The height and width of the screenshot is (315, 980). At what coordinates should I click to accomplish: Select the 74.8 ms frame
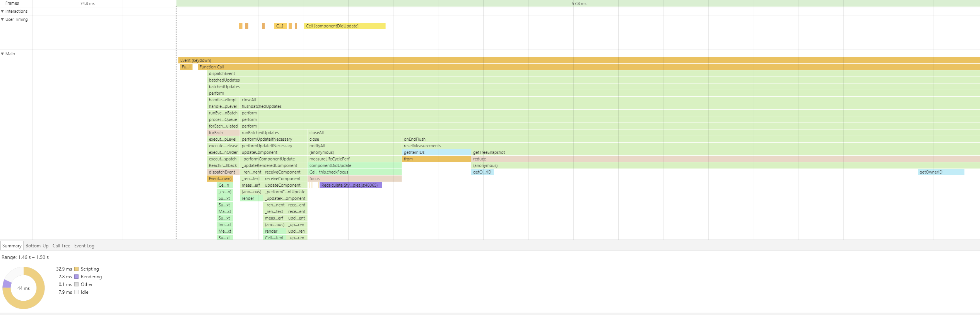[88, 3]
